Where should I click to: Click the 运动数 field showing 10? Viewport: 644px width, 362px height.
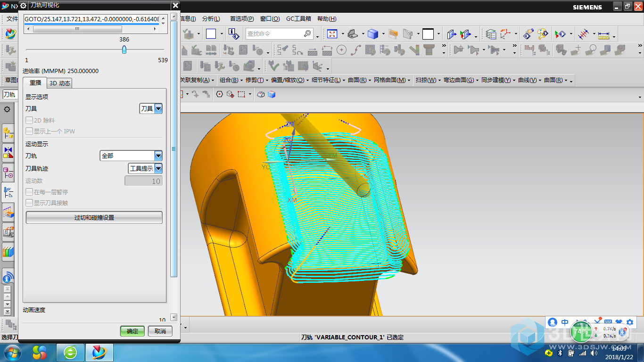[x=143, y=181]
